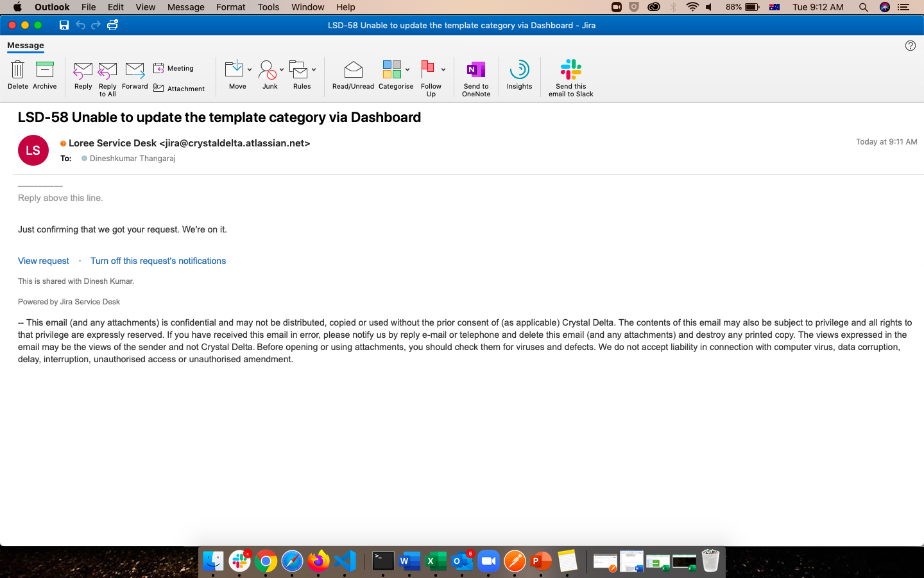Save the message using the floppy disk icon

tap(64, 25)
